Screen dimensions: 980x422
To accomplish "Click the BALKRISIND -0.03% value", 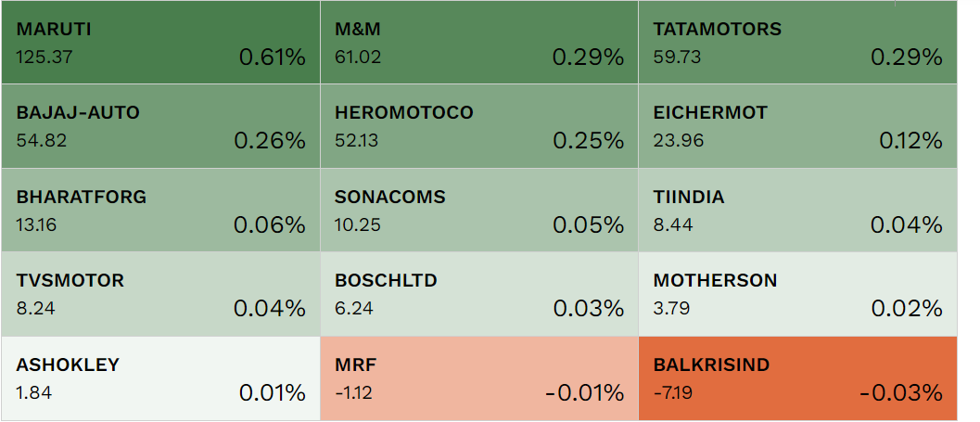I will click(900, 393).
